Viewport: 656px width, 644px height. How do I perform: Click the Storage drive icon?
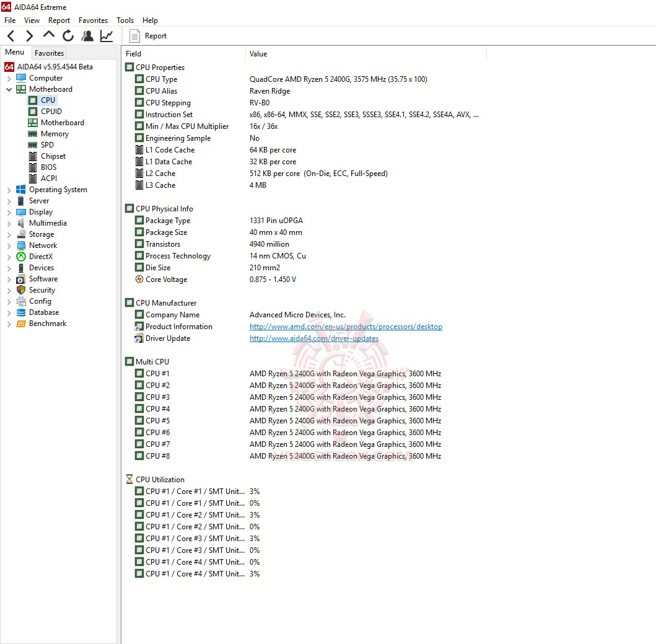(21, 234)
